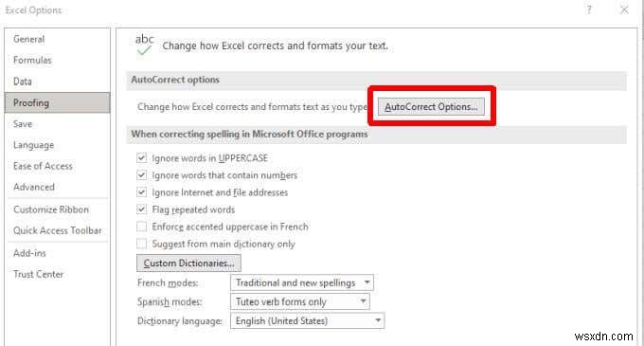Close the Excel Options dialog
Viewport: 644px width, 346px height.
624,9
